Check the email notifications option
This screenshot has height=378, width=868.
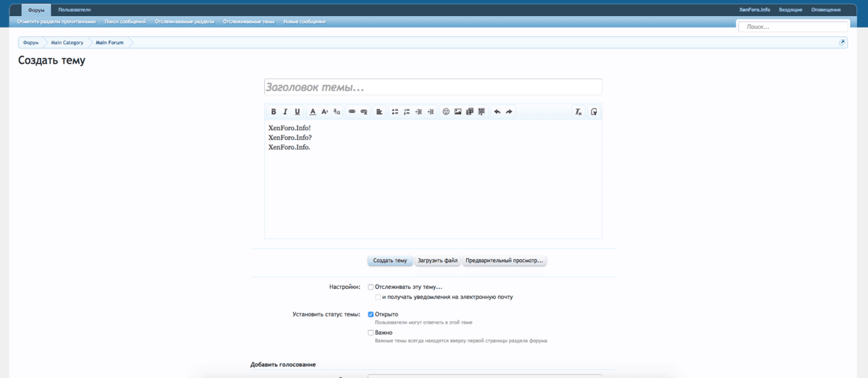[x=378, y=297]
